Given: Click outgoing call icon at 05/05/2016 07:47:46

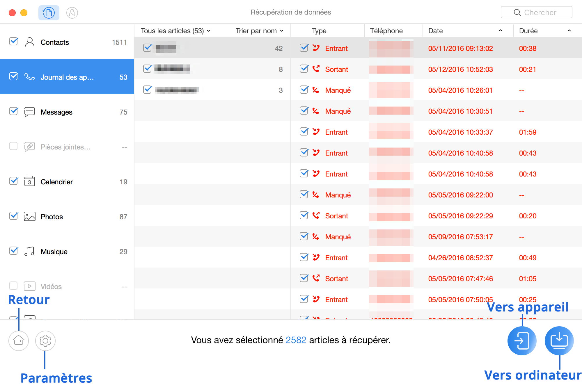Looking at the screenshot, I should pos(316,278).
